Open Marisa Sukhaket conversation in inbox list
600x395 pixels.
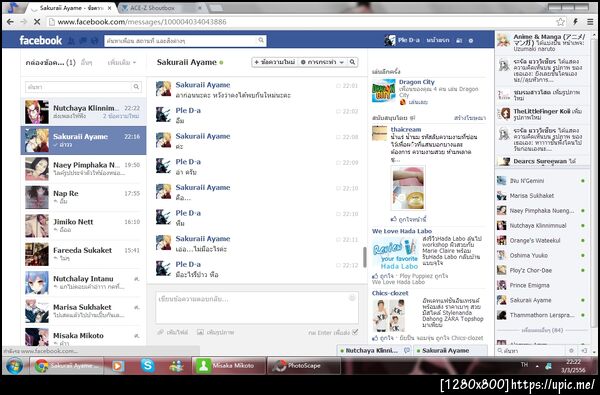[83, 311]
